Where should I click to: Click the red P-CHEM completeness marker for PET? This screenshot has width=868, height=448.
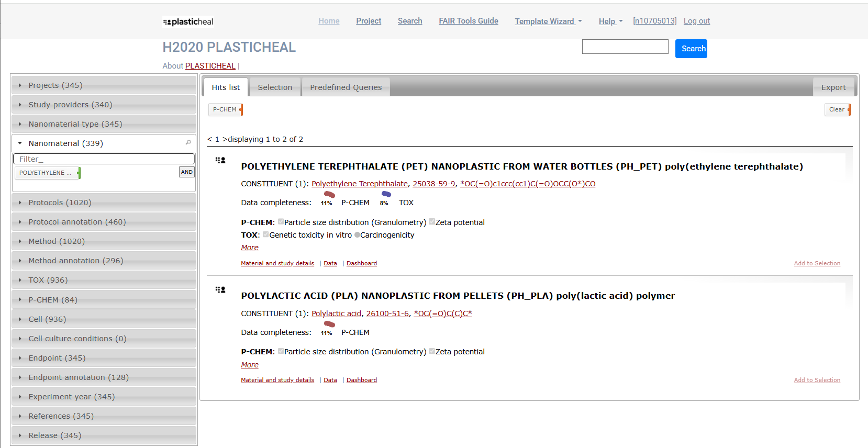pyautogui.click(x=329, y=195)
